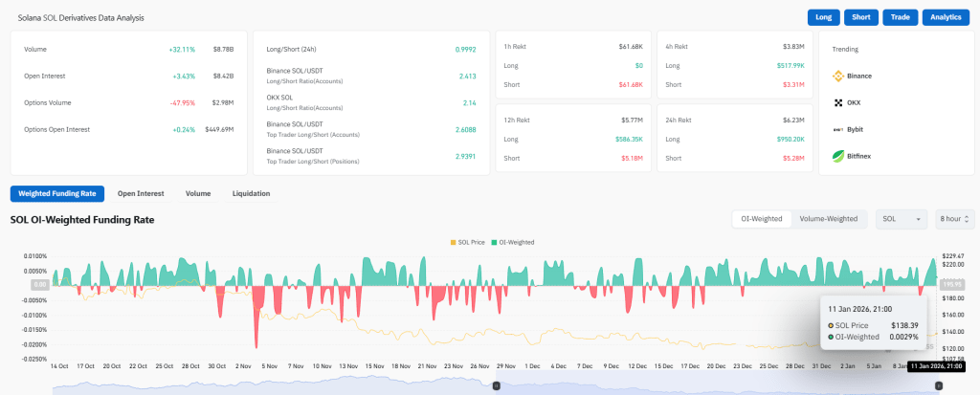This screenshot has height=395, width=980.
Task: Click the Binance trending exchange link
Action: click(859, 76)
